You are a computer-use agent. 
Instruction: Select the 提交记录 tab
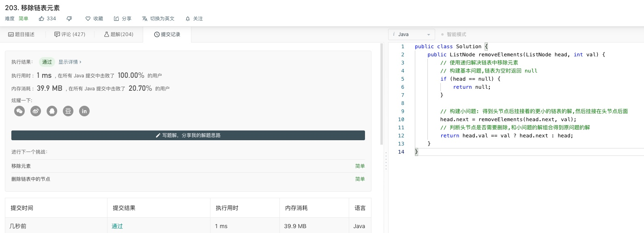point(167,34)
